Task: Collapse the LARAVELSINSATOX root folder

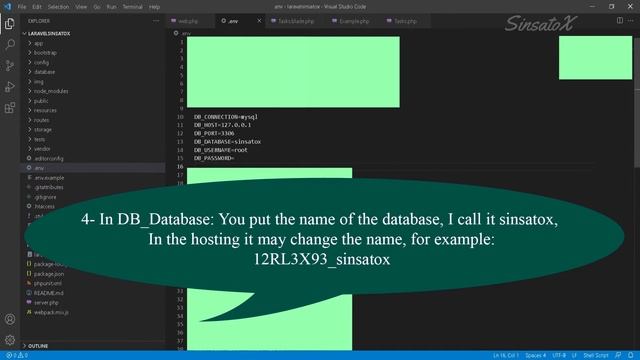Action: [49, 33]
